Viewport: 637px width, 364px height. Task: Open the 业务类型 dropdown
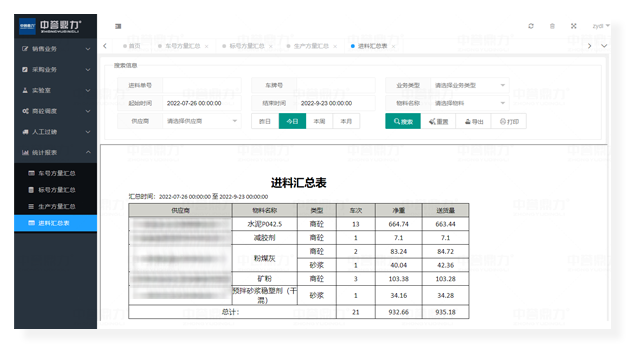[x=470, y=85]
